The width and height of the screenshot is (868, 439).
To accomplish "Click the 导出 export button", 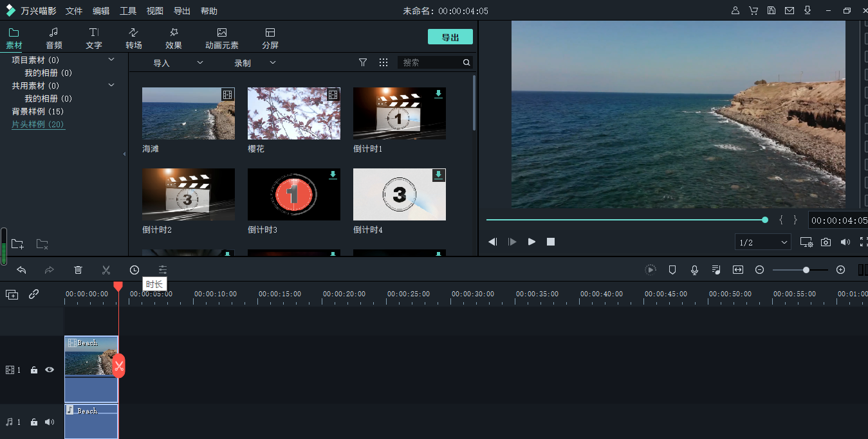I will 450,37.
